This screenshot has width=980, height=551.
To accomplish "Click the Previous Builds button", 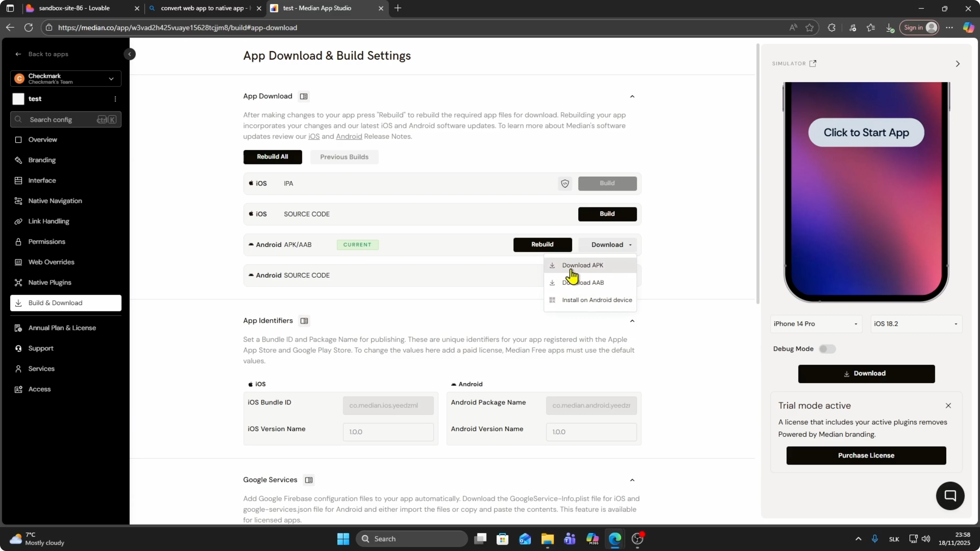I will 344,157.
